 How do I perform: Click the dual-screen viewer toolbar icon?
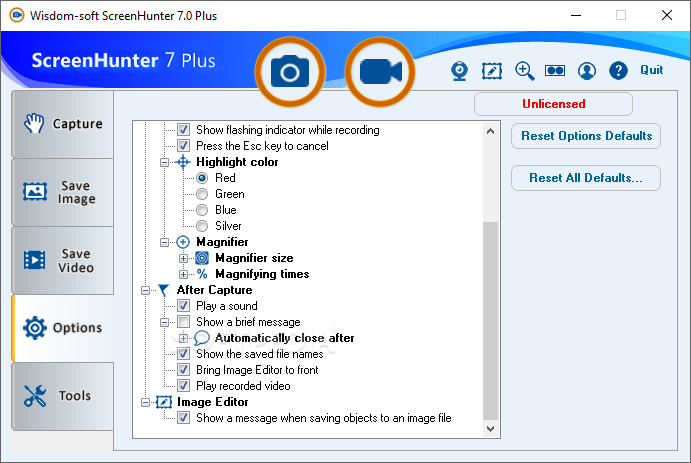click(555, 70)
